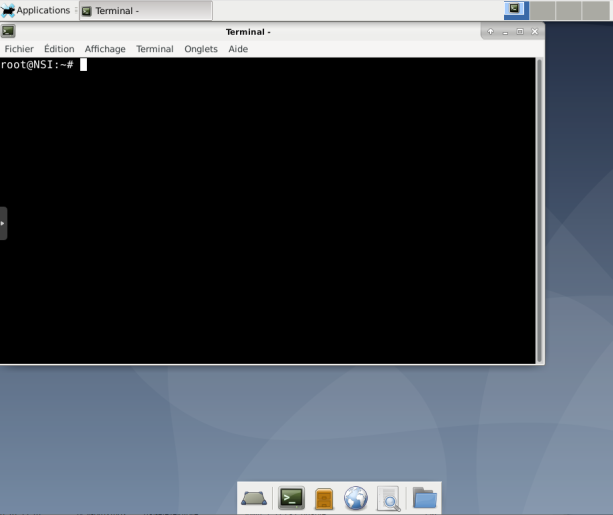Viewport: 613px width, 515px height.
Task: Open the Affichage menu
Action: (105, 49)
